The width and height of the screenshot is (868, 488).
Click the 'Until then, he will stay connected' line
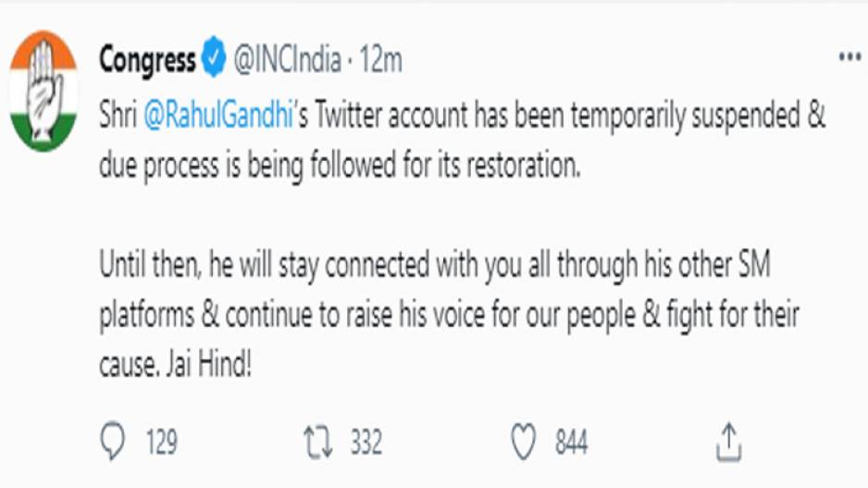[435, 266]
